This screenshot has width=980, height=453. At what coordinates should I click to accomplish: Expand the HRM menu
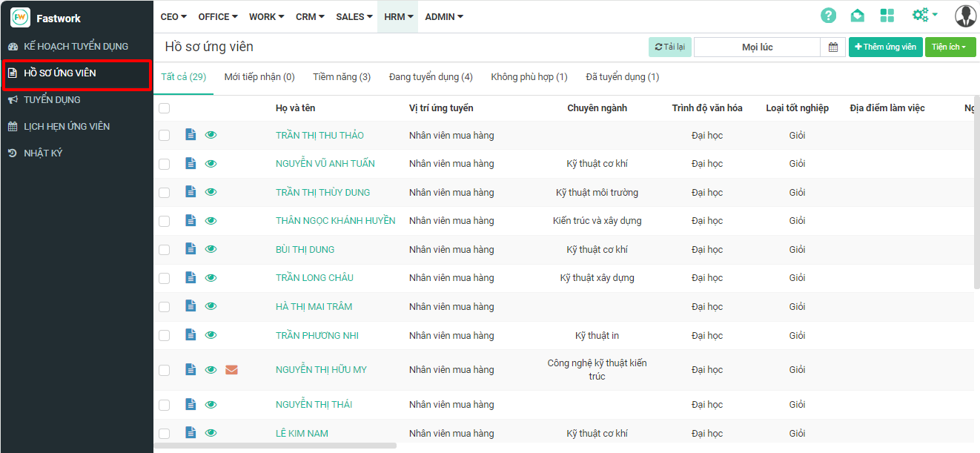398,16
